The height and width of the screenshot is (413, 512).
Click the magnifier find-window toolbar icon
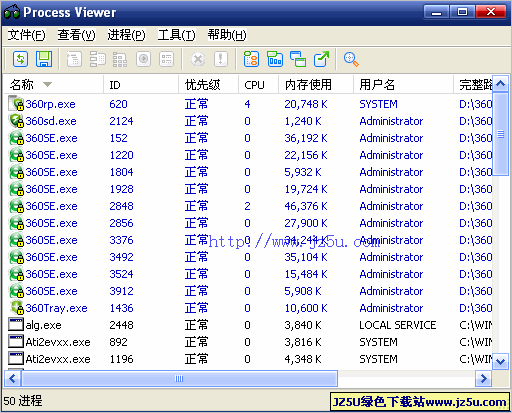pyautogui.click(x=351, y=59)
